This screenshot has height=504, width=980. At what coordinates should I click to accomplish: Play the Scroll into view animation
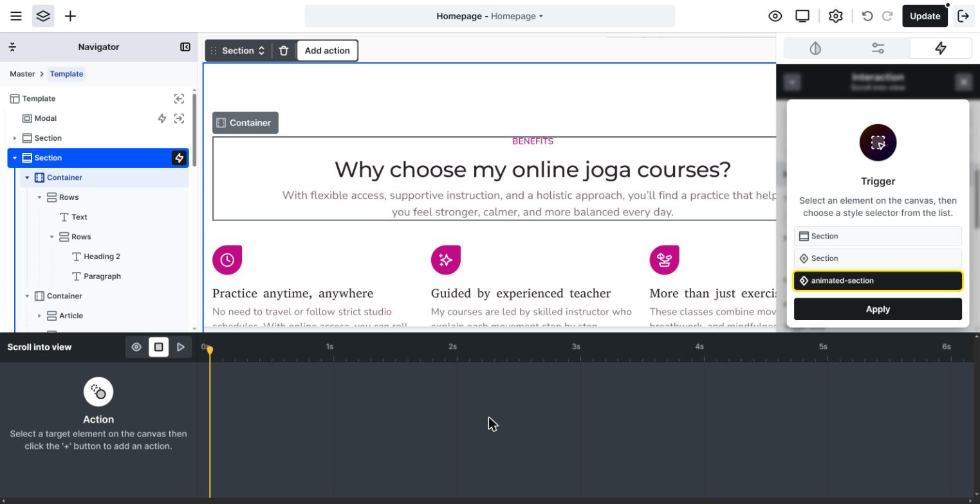pos(181,347)
